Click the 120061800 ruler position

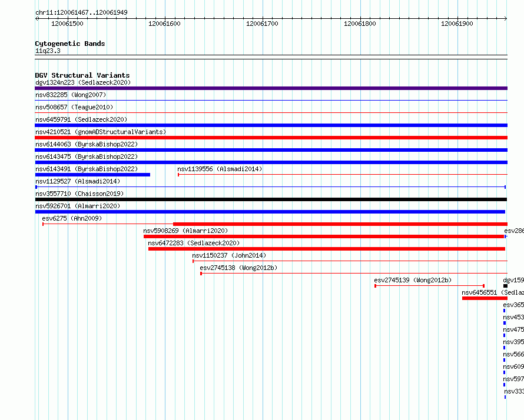point(360,24)
